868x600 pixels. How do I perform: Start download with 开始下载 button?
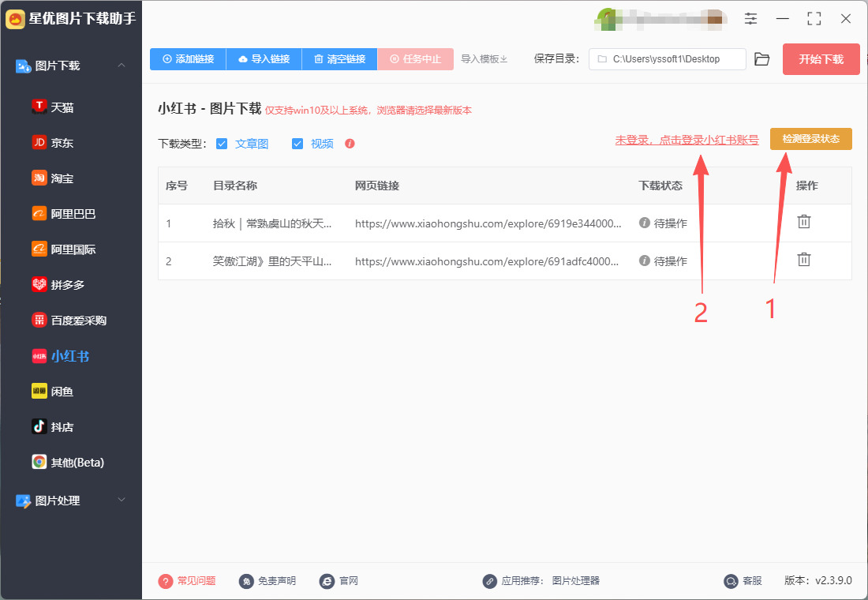coord(821,59)
